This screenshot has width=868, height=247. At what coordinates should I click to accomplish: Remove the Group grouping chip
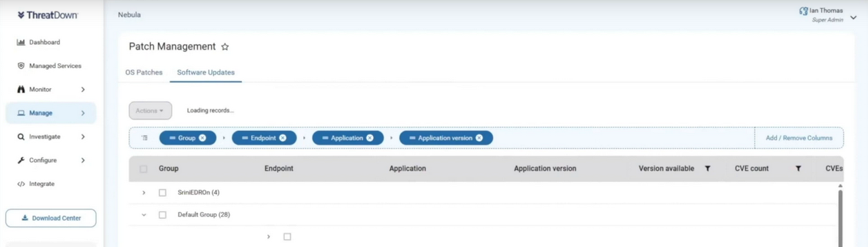(x=203, y=138)
